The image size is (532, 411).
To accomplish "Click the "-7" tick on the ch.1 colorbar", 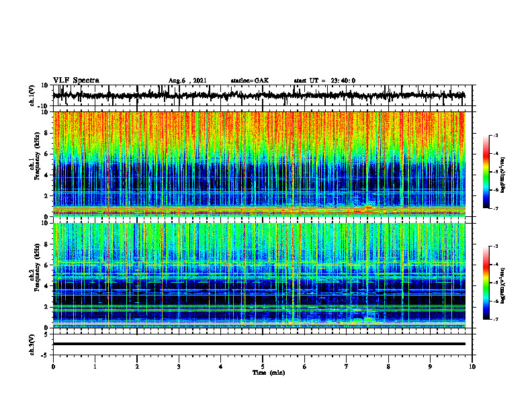I will 495,208.
